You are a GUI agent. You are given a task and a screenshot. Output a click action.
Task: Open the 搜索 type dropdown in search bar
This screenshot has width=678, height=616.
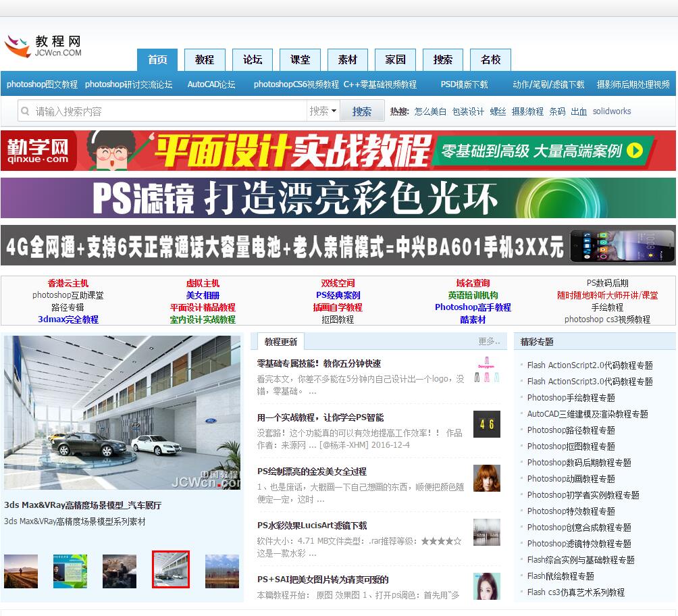[x=323, y=111]
